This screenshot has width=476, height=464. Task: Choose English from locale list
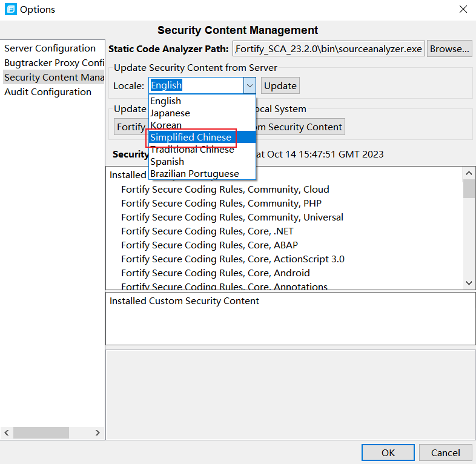[202, 101]
